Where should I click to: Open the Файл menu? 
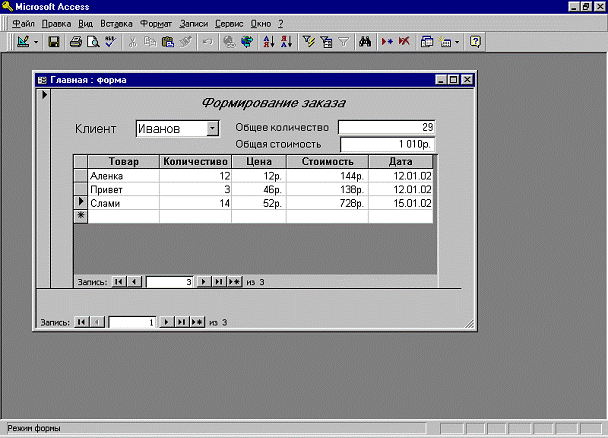(x=22, y=22)
